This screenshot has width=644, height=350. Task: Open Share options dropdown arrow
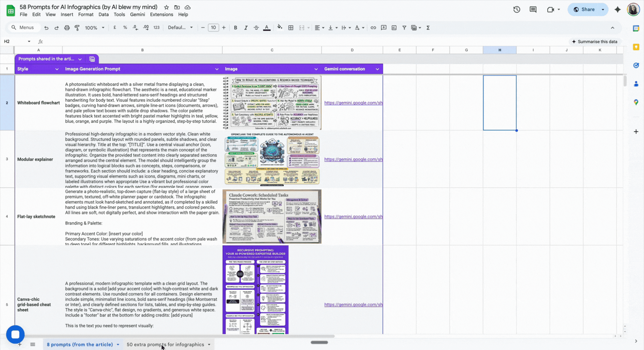pyautogui.click(x=603, y=10)
